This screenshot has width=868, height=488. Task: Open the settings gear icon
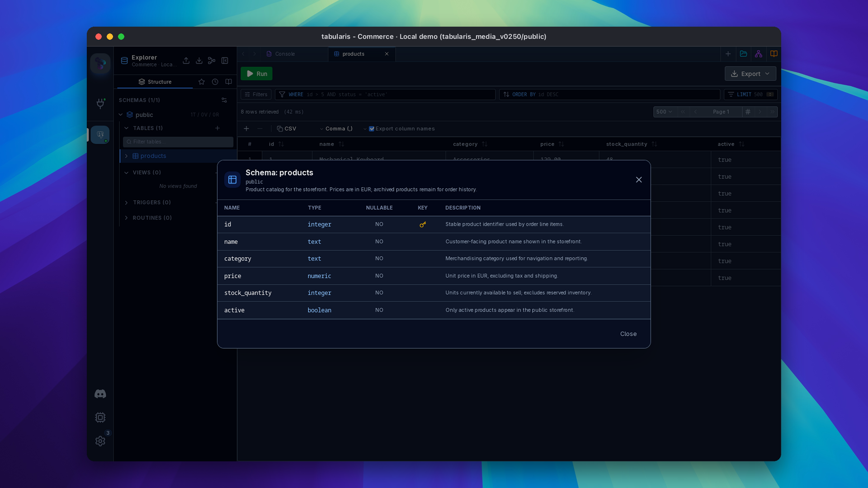pyautogui.click(x=100, y=441)
